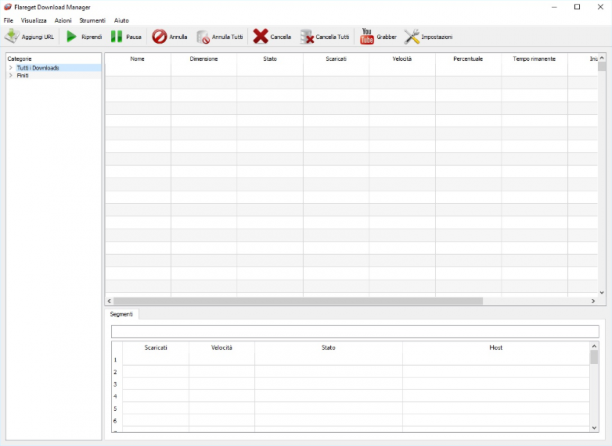Select the Finiti category

[x=23, y=75]
